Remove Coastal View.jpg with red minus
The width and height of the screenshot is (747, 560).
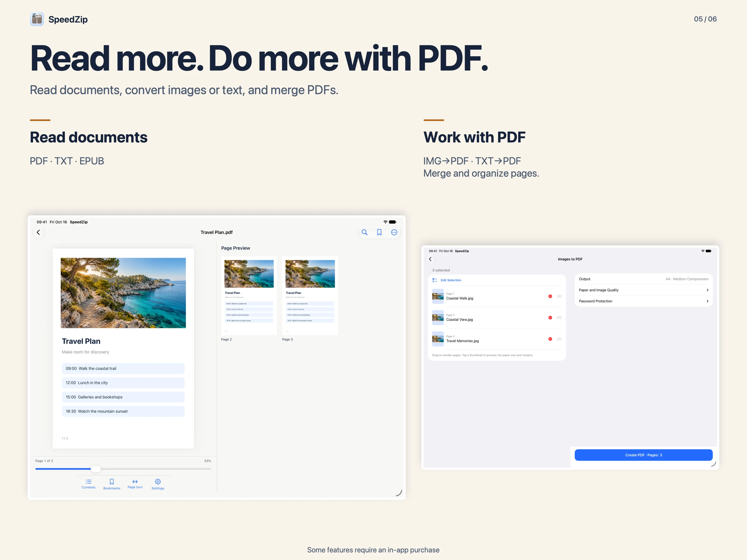(x=550, y=318)
